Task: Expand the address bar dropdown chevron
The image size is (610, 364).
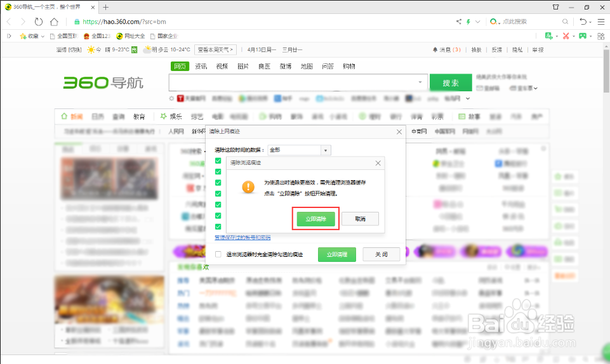Action: pos(478,22)
